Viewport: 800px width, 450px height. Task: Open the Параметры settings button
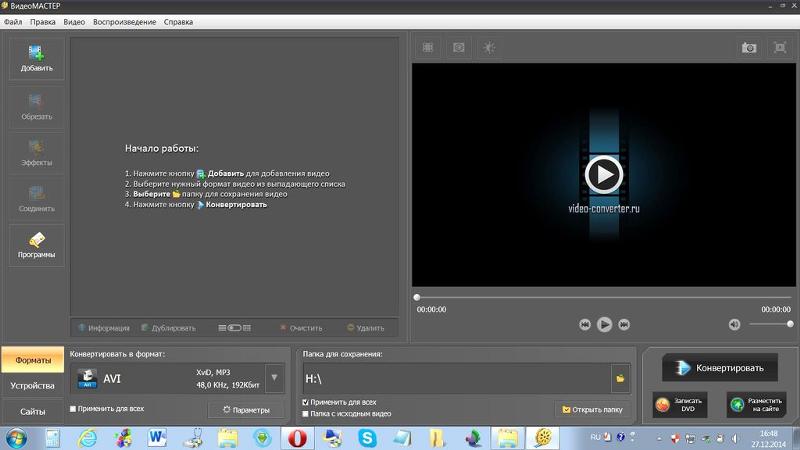tap(246, 410)
